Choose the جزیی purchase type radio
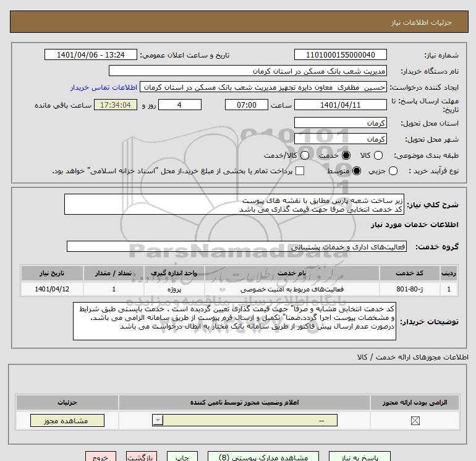Screen dimensions: 476x461 pyautogui.click(x=393, y=171)
